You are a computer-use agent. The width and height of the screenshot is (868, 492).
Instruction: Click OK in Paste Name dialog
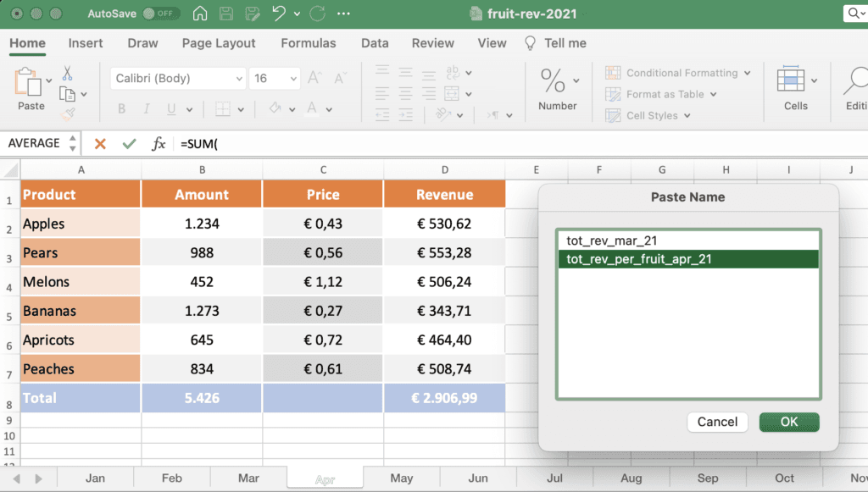(x=788, y=422)
